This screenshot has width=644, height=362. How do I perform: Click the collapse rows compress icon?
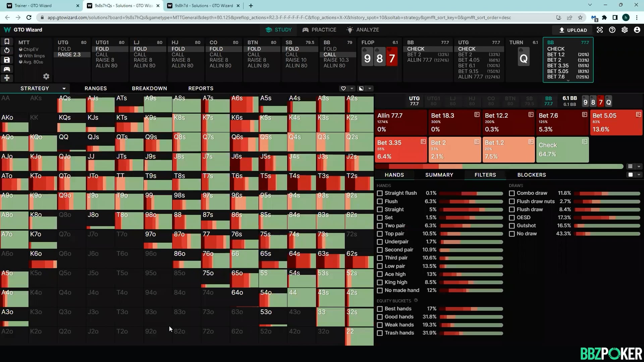7,78
